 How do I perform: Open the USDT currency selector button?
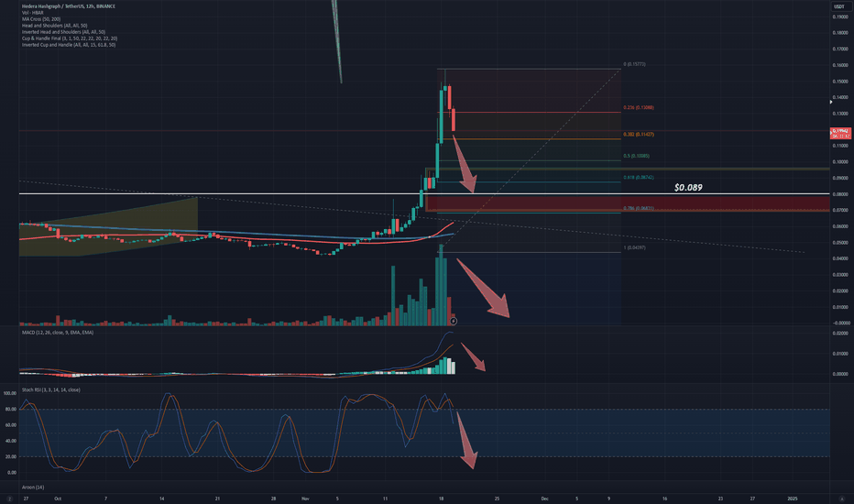coord(838,6)
